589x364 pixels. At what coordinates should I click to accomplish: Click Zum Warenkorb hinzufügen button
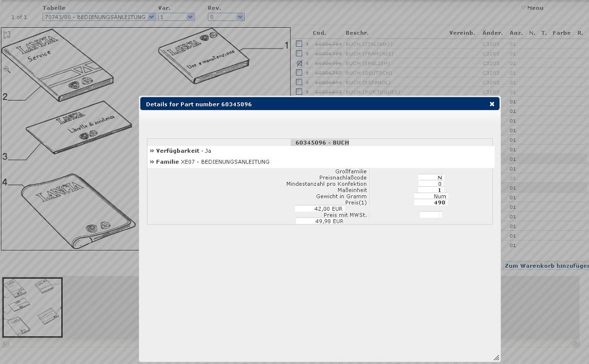pyautogui.click(x=546, y=266)
